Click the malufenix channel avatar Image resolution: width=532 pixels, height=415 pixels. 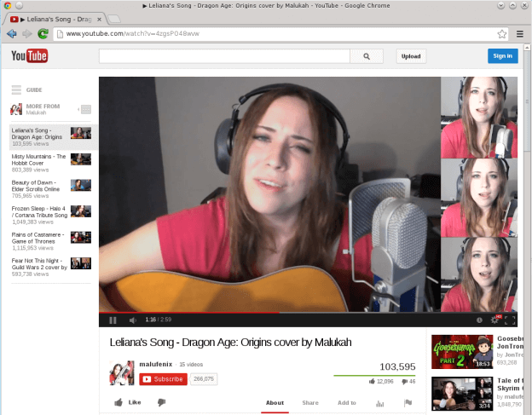(122, 373)
